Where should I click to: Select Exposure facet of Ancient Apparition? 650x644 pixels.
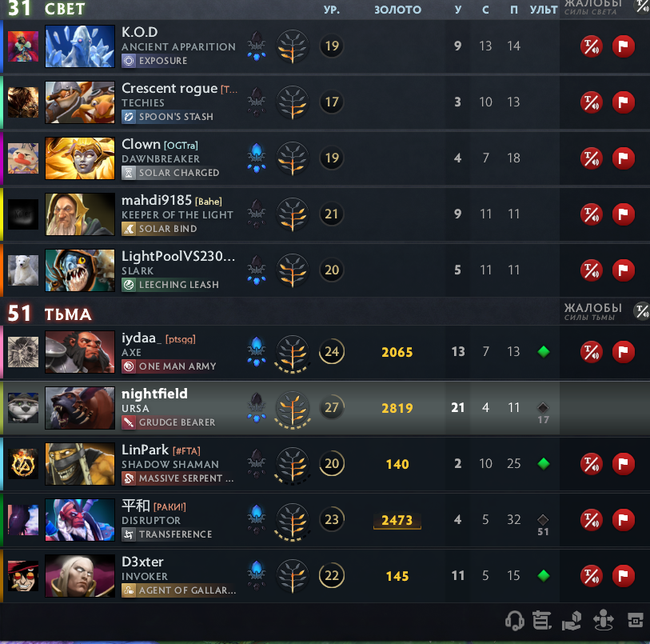point(154,61)
